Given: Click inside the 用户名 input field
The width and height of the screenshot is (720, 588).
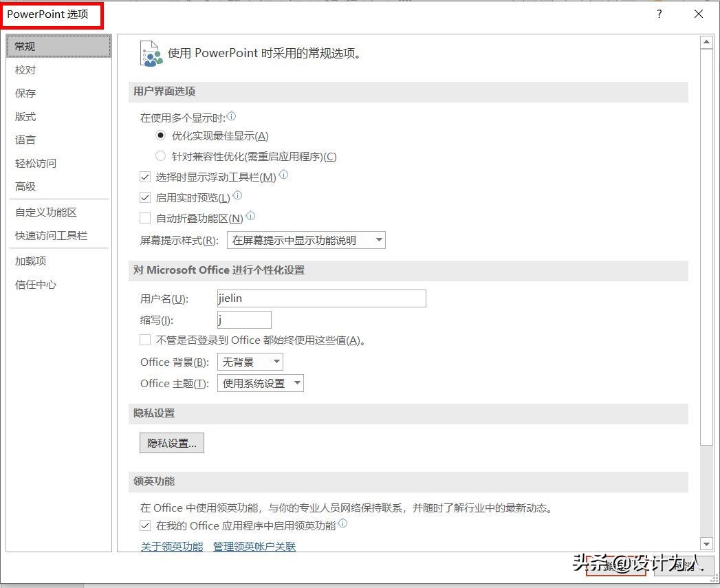Looking at the screenshot, I should tap(321, 298).
